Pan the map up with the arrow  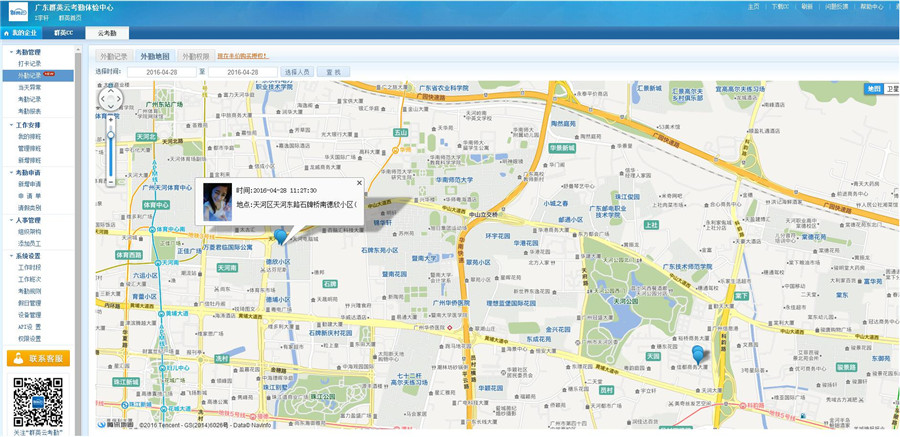coord(111,91)
